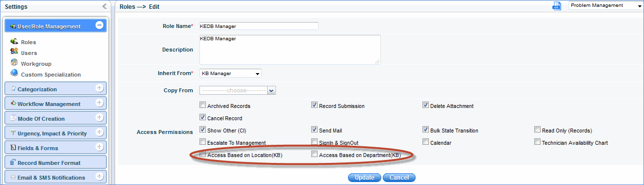This screenshot has width=644, height=185.
Task: Click the Users icon in the sidebar
Action: pyautogui.click(x=14, y=53)
